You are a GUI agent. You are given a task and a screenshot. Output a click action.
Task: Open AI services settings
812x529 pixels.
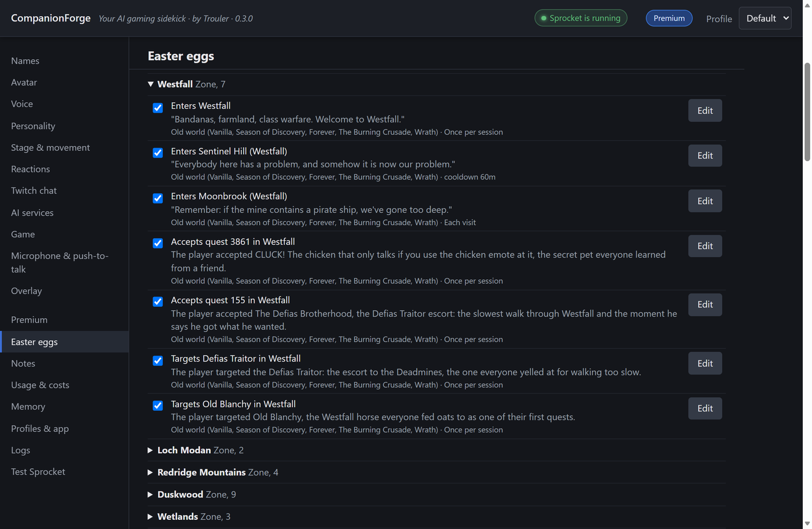[65, 213]
